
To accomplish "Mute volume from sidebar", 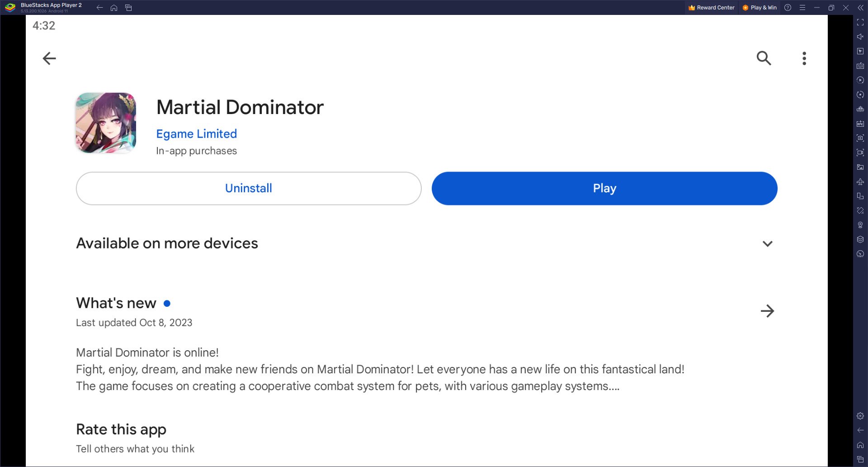I will [860, 37].
